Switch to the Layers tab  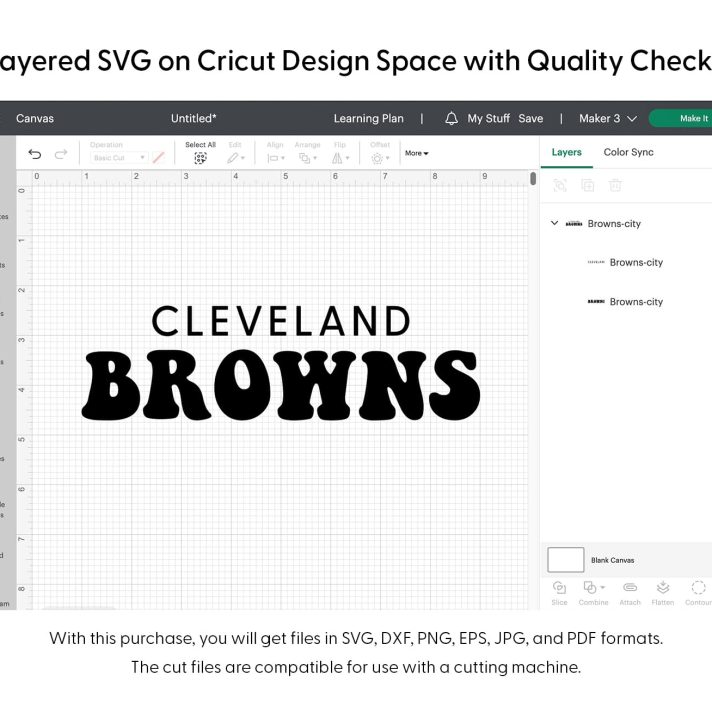566,152
